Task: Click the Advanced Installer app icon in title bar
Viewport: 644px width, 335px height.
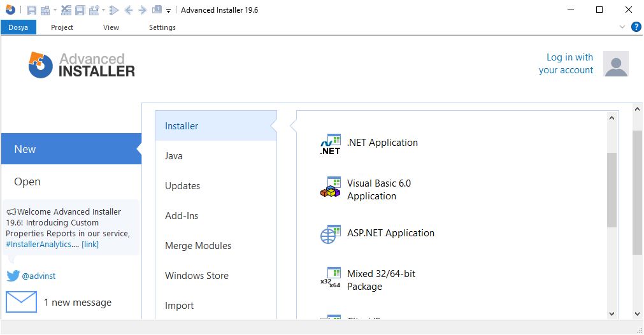Action: coord(10,10)
